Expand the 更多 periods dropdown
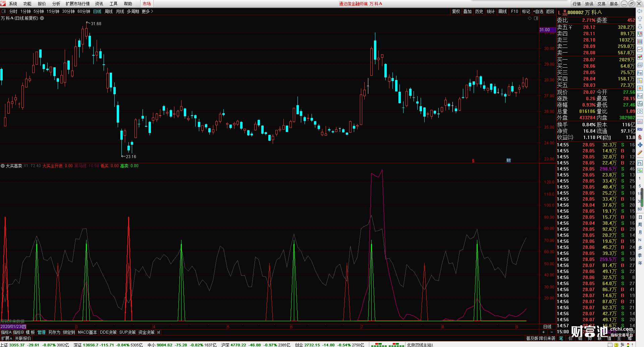Image resolution: width=644 pixels, height=347 pixels. pyautogui.click(x=147, y=11)
